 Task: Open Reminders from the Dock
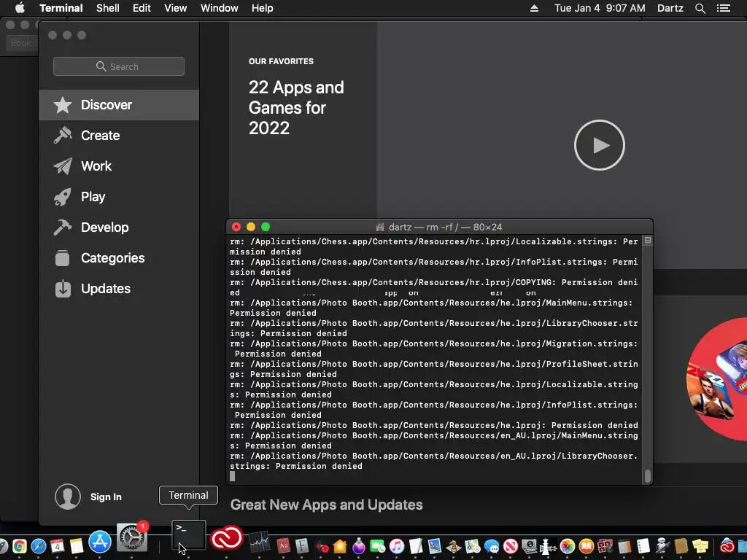643,546
